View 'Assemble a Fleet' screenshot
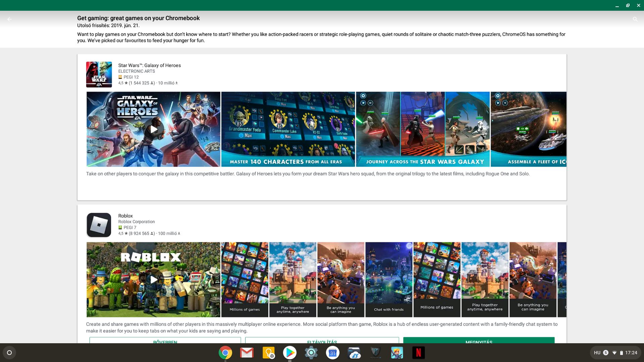 [x=529, y=129]
